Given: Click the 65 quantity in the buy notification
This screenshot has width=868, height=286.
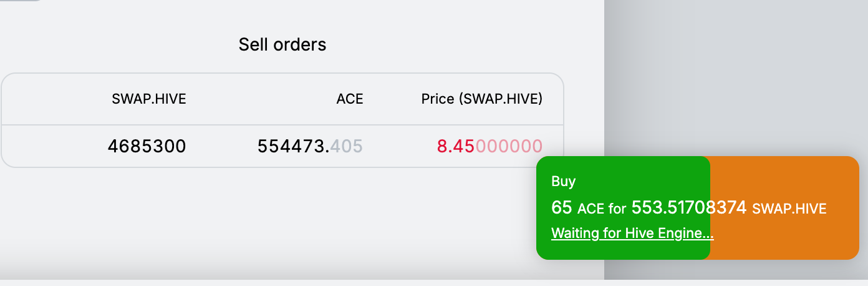Looking at the screenshot, I should point(561,207).
